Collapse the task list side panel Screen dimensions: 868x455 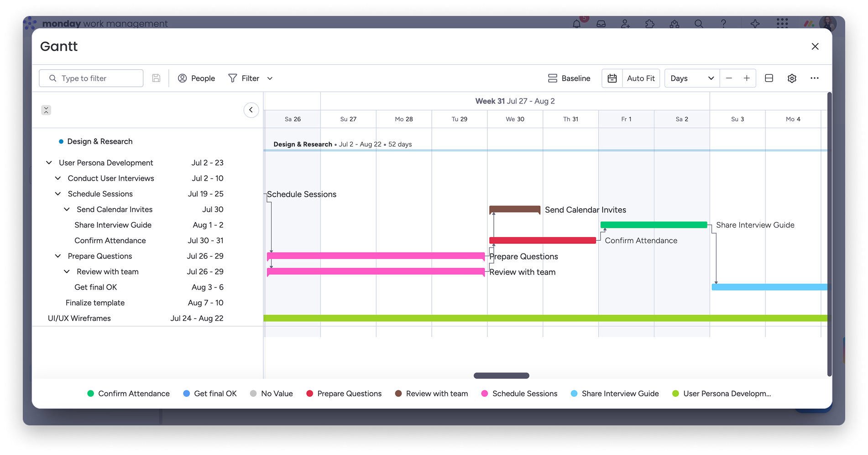coord(251,110)
